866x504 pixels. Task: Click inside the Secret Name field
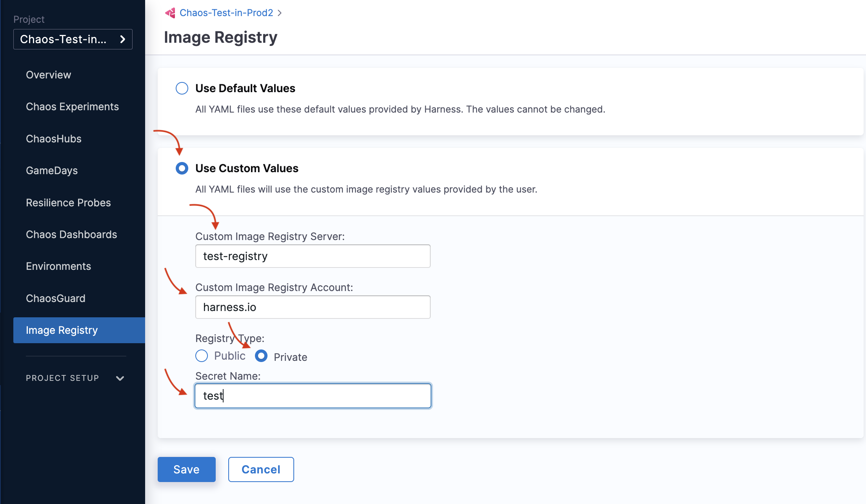pos(313,396)
